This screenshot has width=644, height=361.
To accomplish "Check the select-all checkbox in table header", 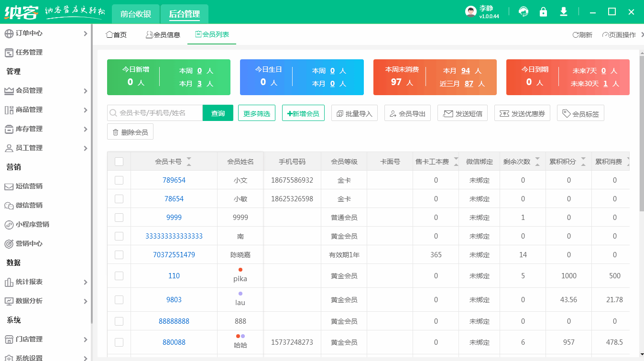I will pos(119,162).
